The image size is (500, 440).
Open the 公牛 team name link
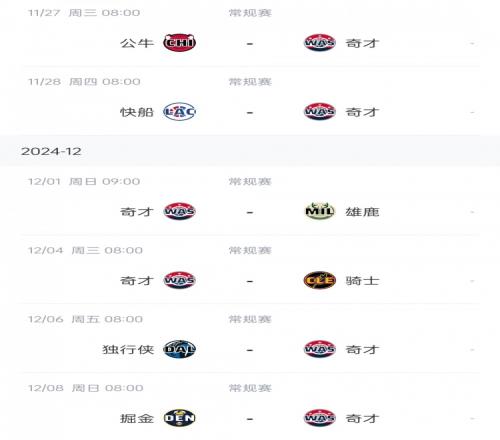coord(137,43)
